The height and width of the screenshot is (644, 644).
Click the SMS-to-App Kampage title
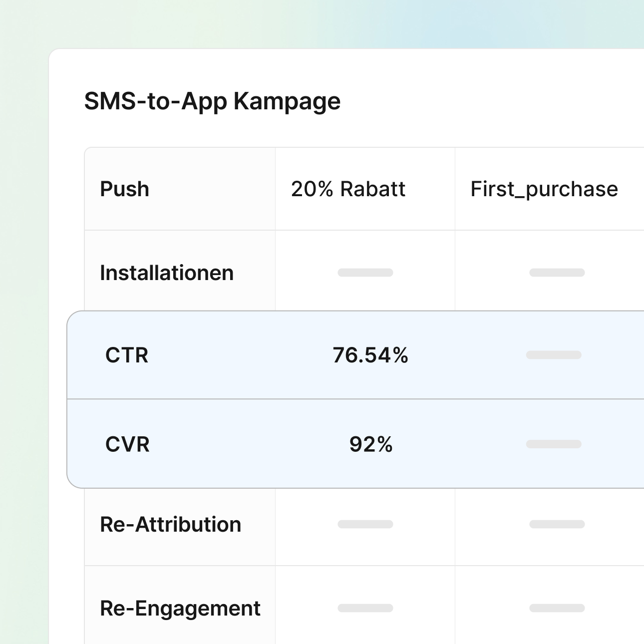pos(212,101)
